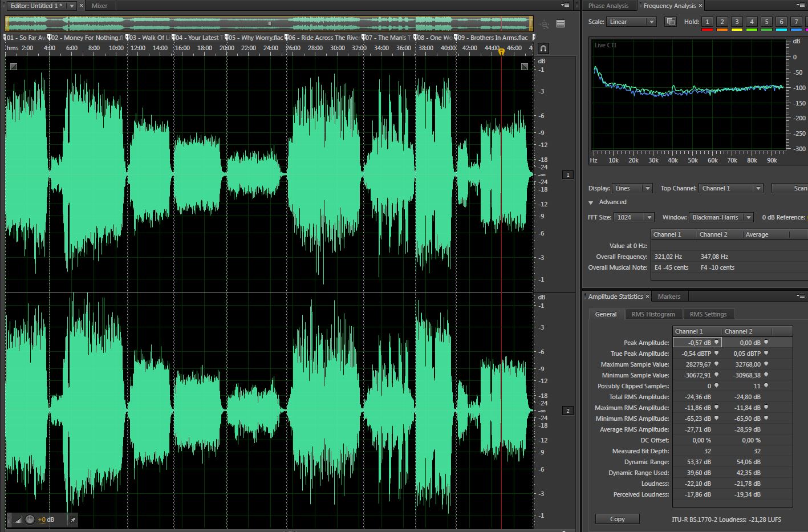Toggle channel 1 enable button

[567, 174]
